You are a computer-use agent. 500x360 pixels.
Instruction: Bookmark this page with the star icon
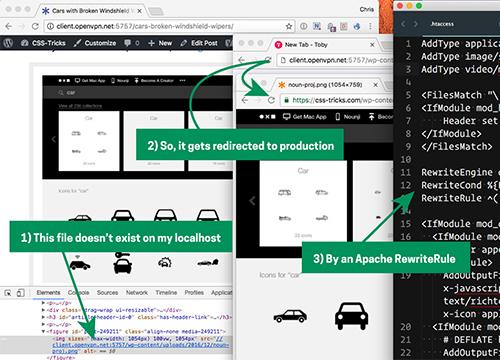(289, 26)
